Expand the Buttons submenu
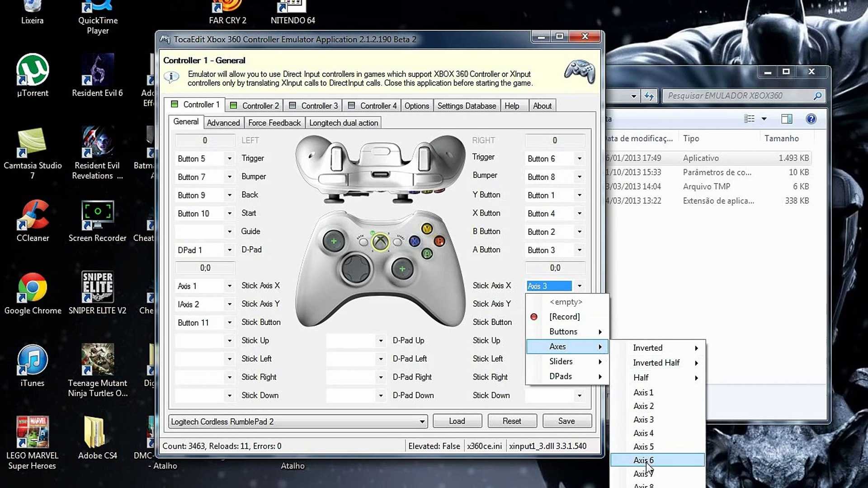The height and width of the screenshot is (488, 868). pos(567,332)
